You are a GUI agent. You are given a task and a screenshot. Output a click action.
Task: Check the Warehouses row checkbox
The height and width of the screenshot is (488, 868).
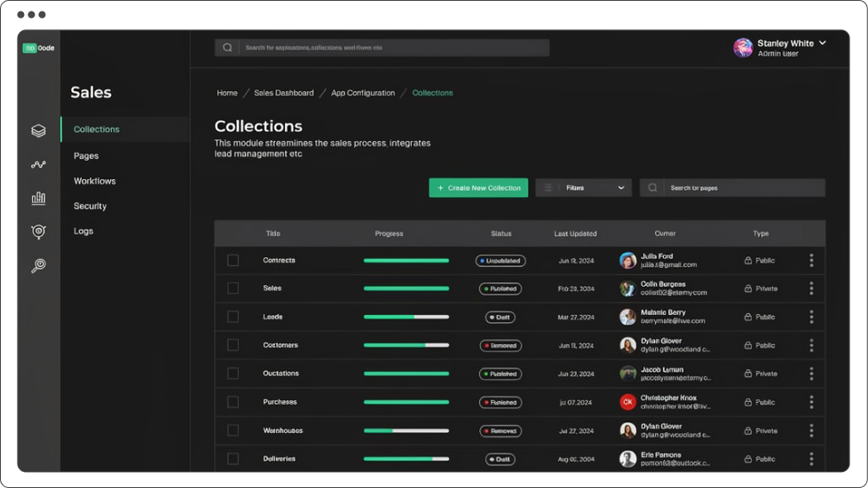tap(233, 430)
